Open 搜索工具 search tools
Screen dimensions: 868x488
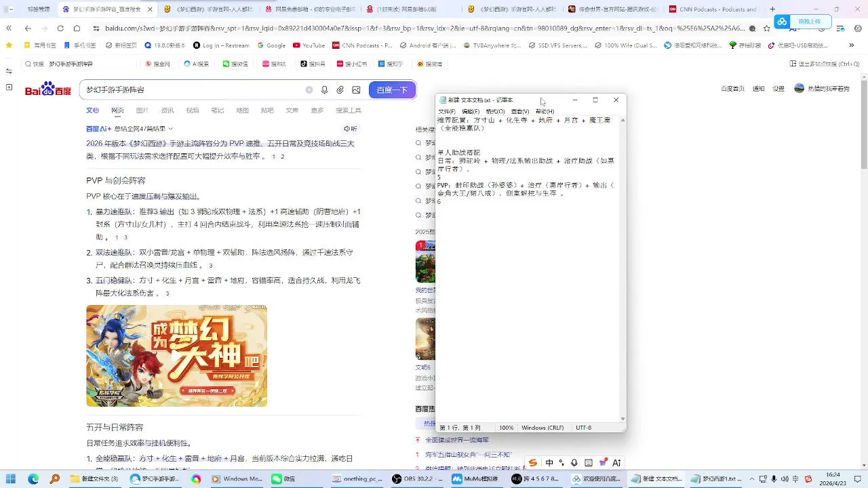(x=349, y=110)
